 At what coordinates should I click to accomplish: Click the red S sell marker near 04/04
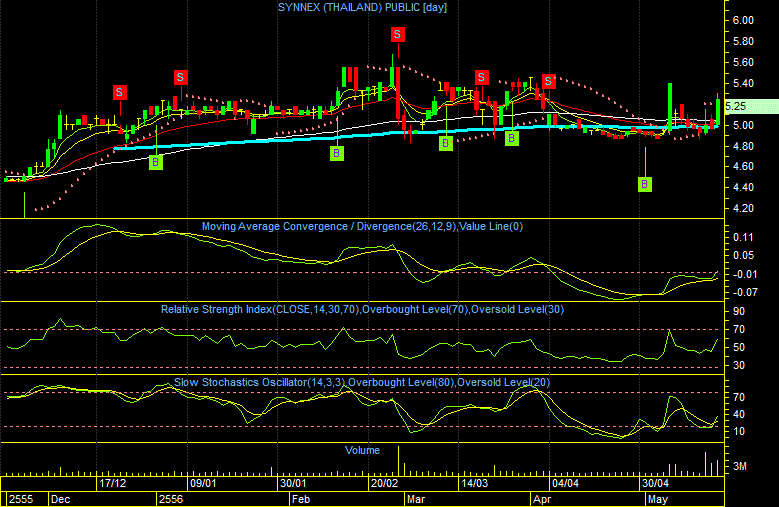[548, 81]
